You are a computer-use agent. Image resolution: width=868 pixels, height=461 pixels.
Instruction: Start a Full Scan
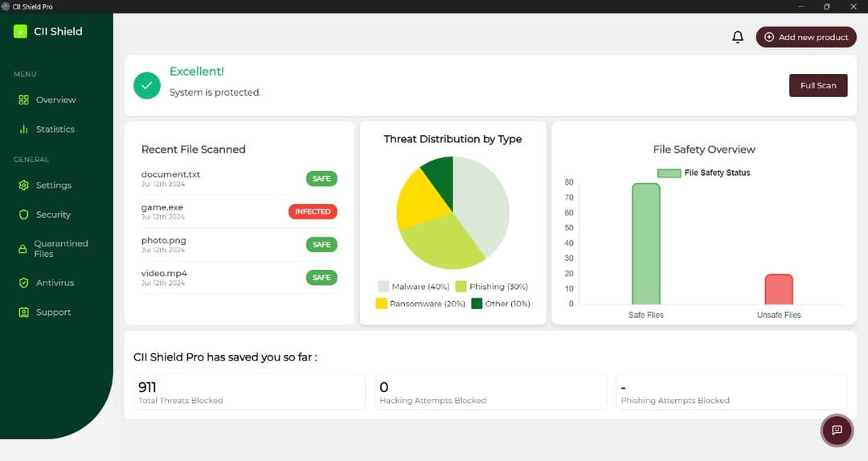[x=818, y=85]
